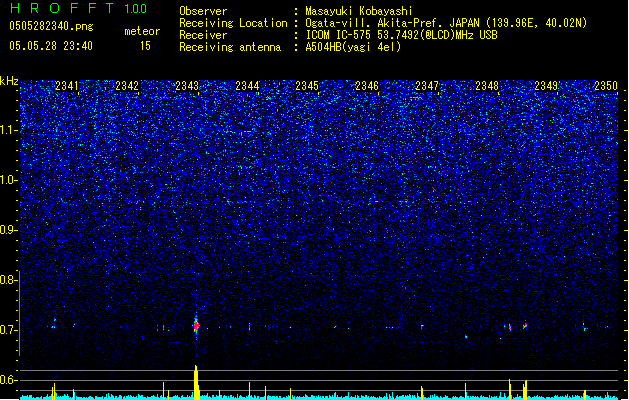Click the 2343 time axis marker
This screenshot has height=400, width=629.
[187, 86]
